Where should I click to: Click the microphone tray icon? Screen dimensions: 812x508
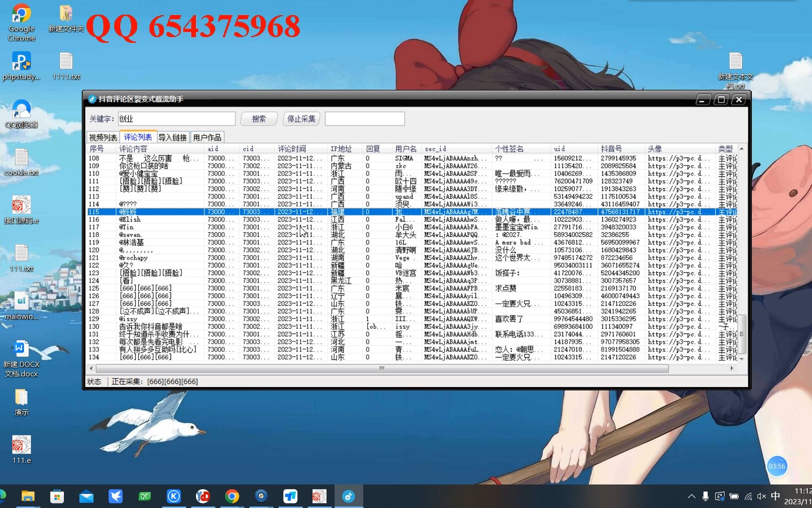tap(705, 496)
